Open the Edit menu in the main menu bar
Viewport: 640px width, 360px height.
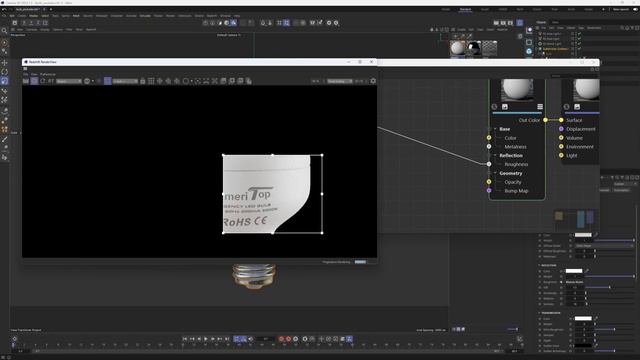click(x=12, y=16)
